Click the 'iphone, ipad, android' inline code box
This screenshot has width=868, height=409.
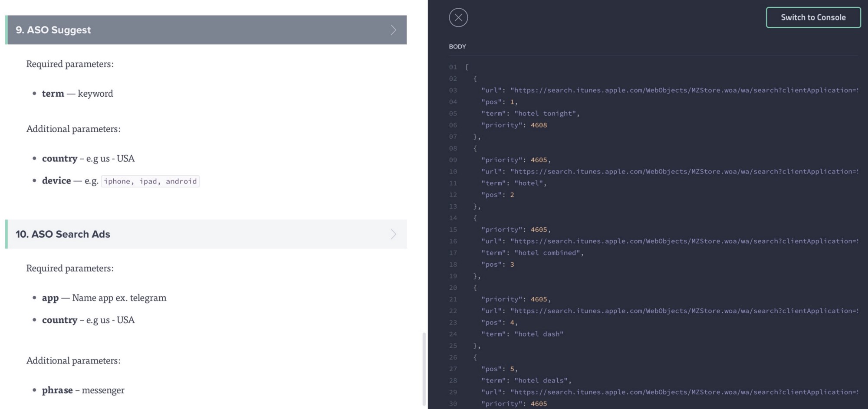point(150,181)
